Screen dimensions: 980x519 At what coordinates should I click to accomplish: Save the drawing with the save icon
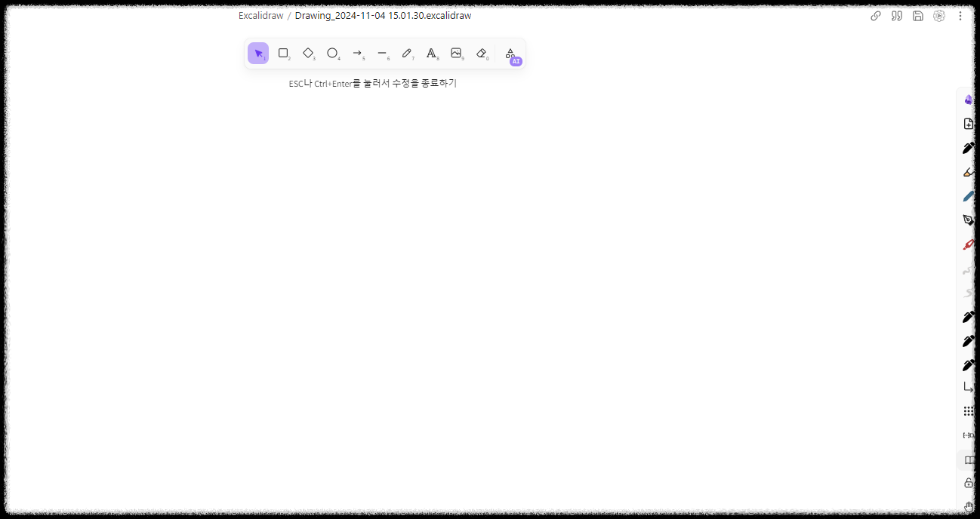click(x=917, y=15)
